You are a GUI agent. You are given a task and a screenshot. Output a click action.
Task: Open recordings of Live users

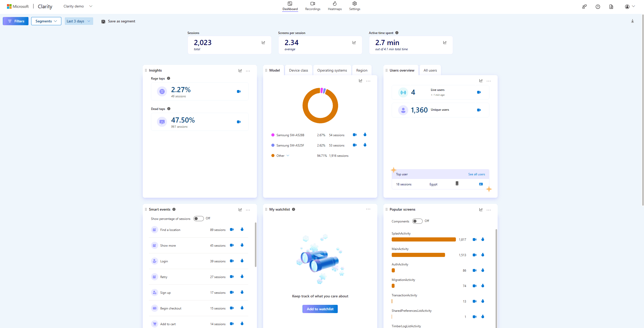(x=479, y=92)
